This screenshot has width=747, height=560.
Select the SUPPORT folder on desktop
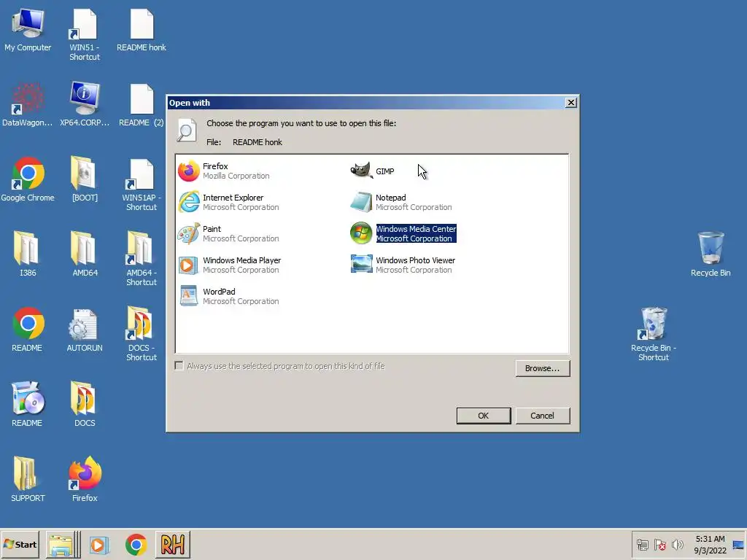coord(28,480)
